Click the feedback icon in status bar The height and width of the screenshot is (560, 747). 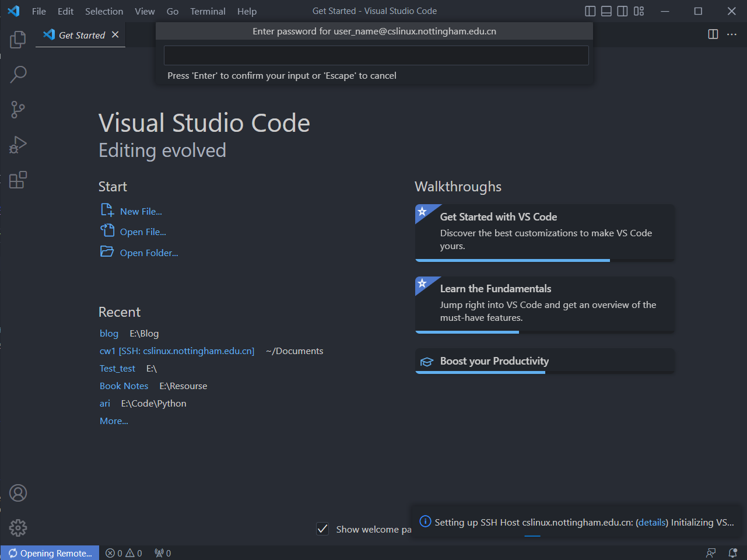711,553
